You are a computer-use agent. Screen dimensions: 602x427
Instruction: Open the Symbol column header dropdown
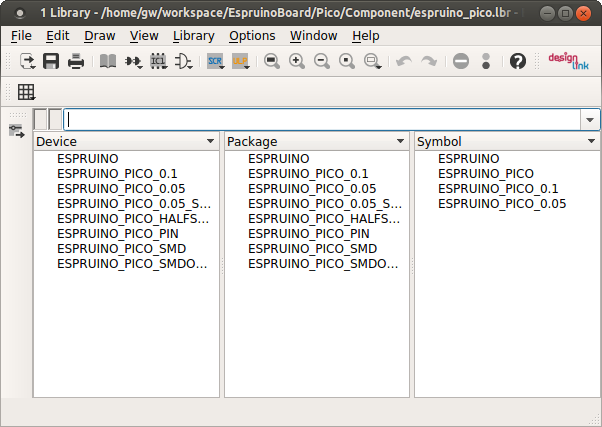pyautogui.click(x=591, y=141)
